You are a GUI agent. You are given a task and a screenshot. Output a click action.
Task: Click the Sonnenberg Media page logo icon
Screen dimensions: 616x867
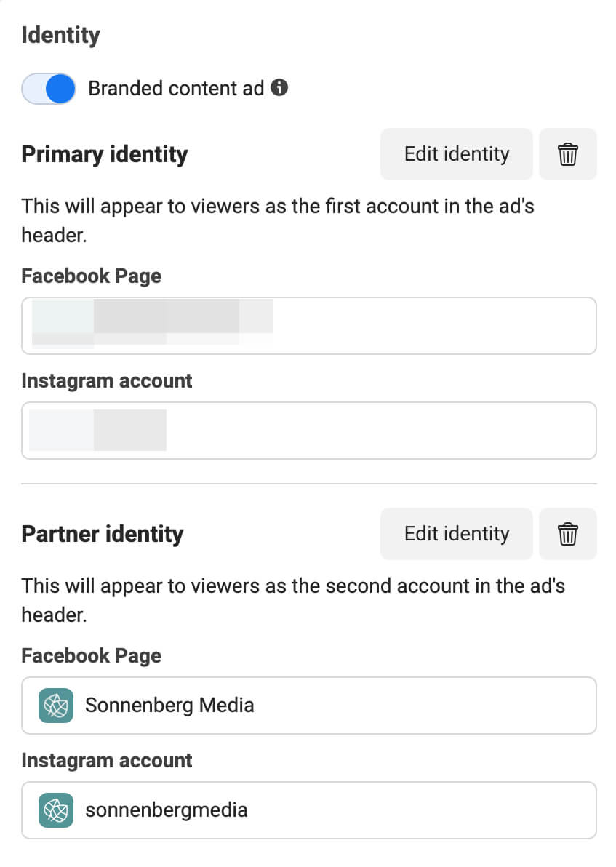[56, 706]
